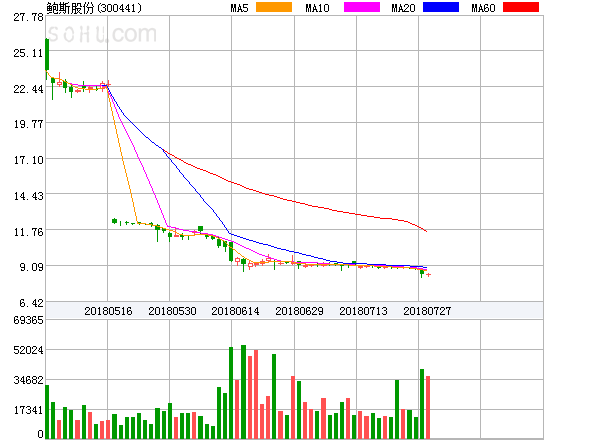
Task: Click the 27.78 price axis label
Action: (28, 17)
